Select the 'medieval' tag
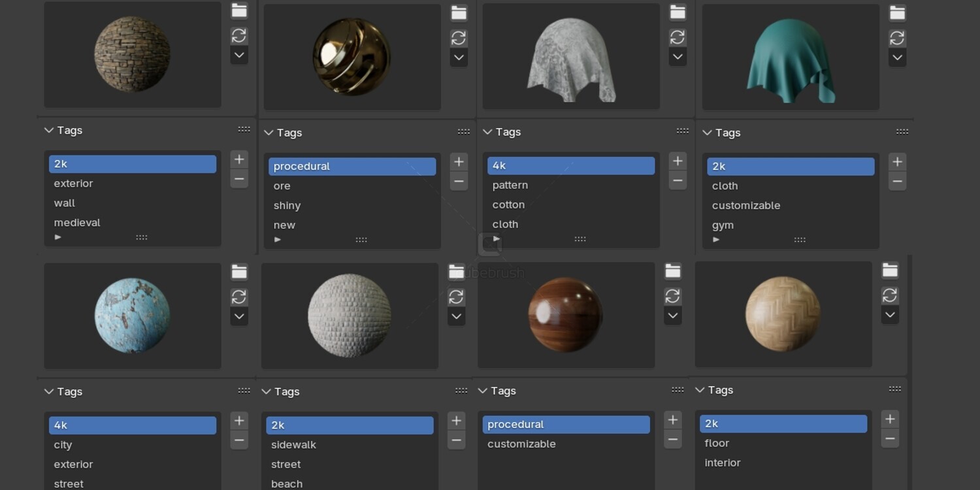 tap(133, 223)
